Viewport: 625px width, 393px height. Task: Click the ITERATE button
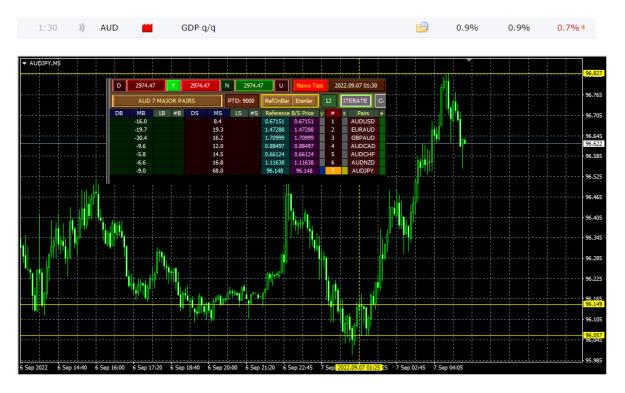pos(356,101)
